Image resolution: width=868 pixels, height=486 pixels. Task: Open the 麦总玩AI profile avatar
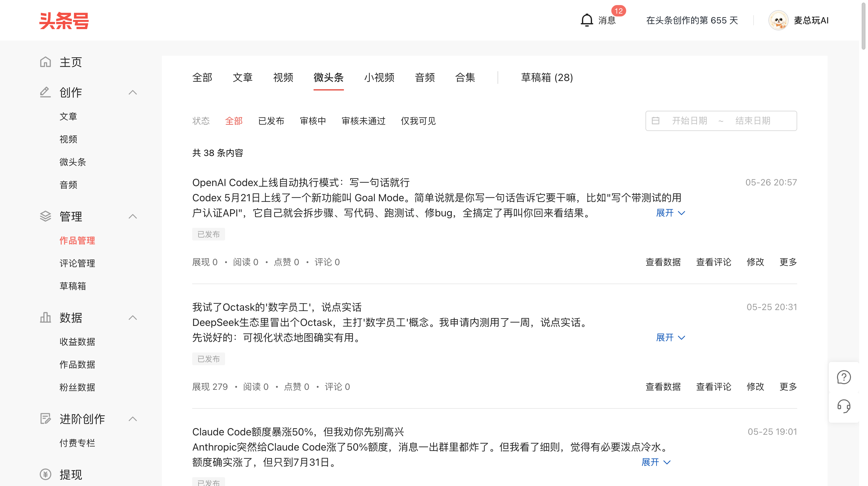(x=778, y=21)
